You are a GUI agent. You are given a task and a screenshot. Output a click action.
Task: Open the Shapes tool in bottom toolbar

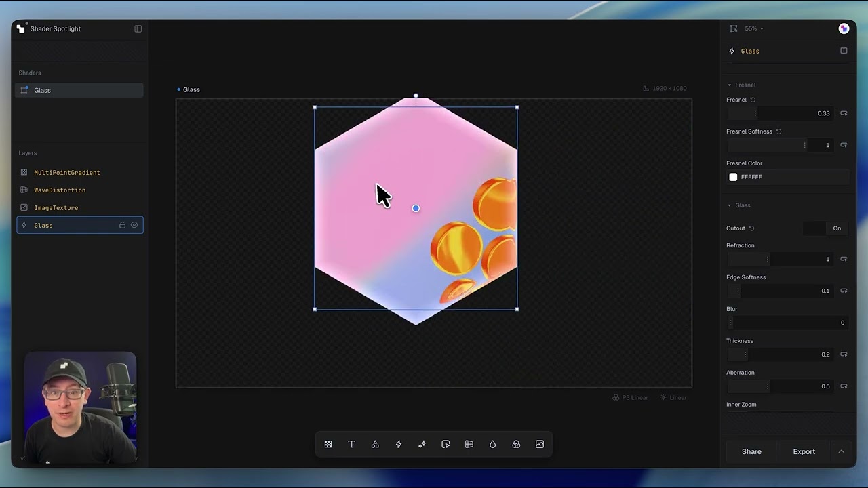tap(375, 444)
